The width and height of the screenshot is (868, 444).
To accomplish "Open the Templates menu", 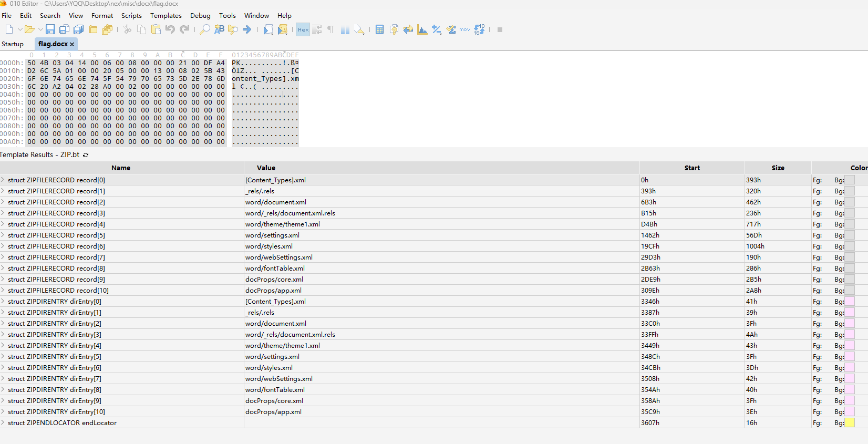I will [x=166, y=16].
